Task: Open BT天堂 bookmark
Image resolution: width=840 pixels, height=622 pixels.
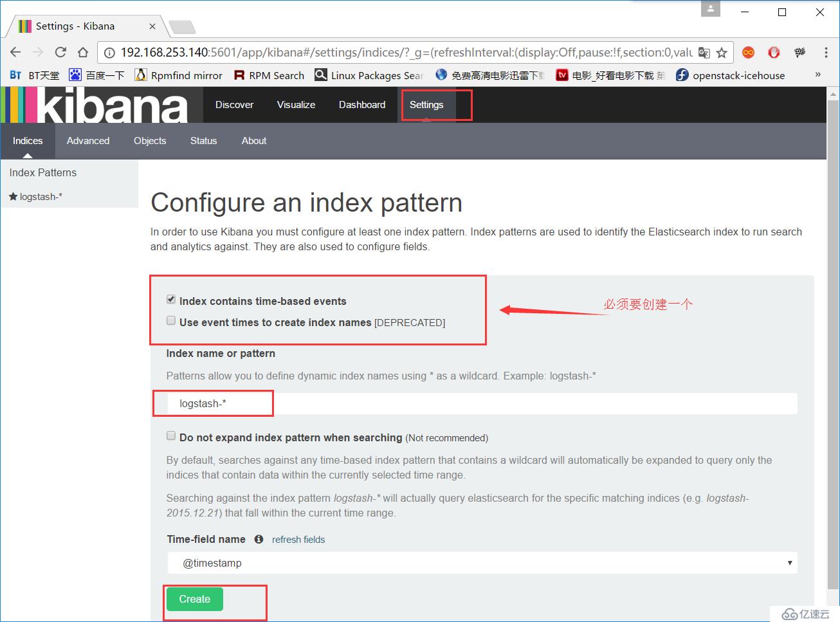Action: pyautogui.click(x=34, y=75)
